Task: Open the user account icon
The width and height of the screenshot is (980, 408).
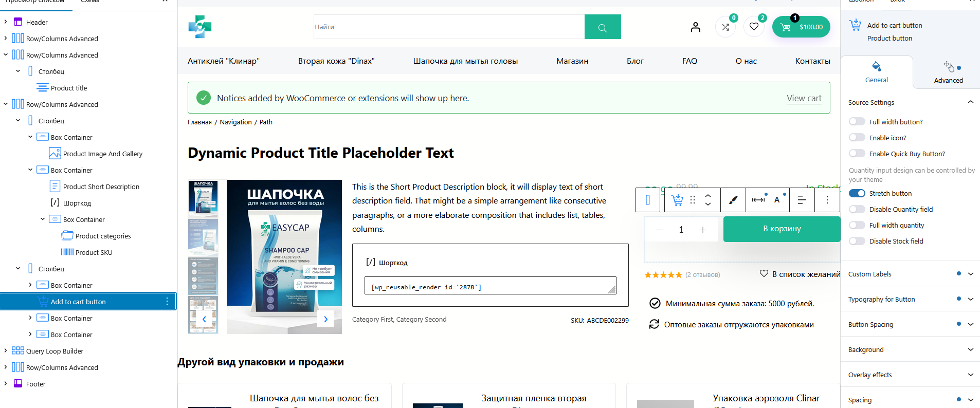Action: click(x=696, y=27)
